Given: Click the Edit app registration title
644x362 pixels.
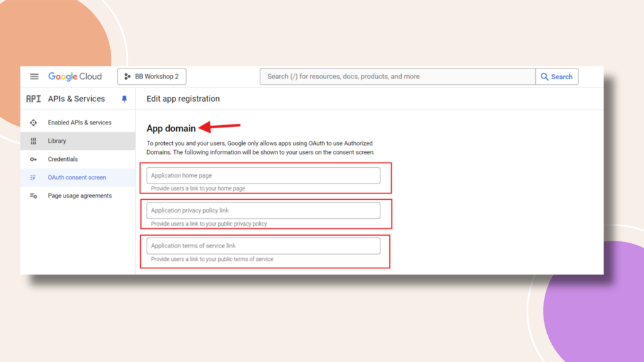Looking at the screenshot, I should [183, 99].
